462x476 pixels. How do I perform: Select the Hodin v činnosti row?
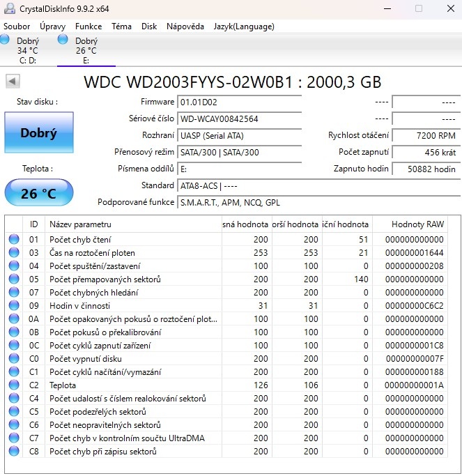click(226, 305)
